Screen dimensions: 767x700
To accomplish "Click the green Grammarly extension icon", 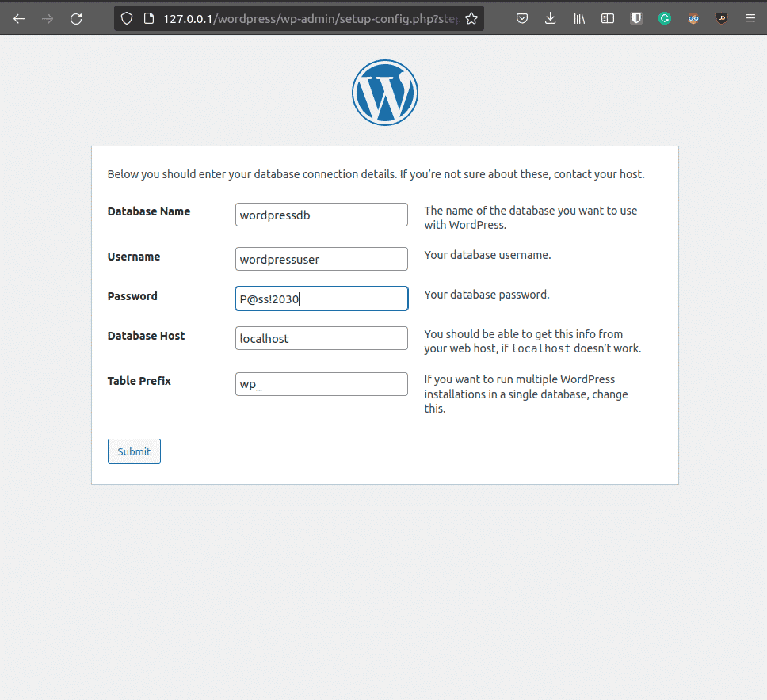I will pos(664,18).
